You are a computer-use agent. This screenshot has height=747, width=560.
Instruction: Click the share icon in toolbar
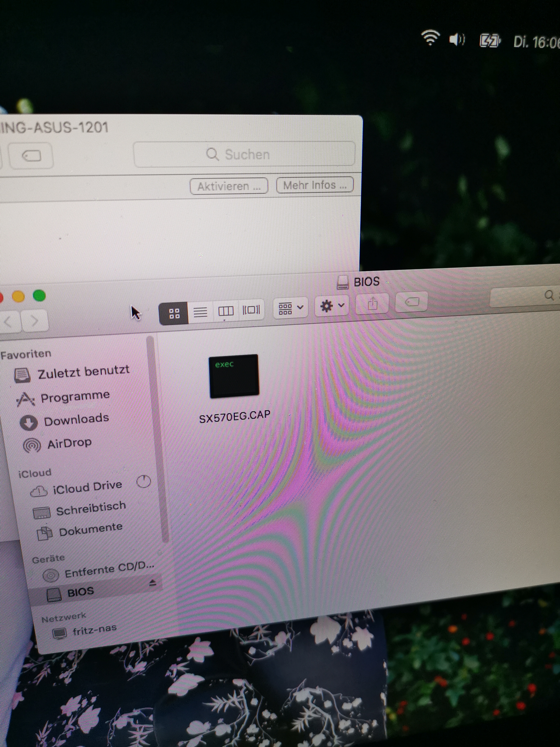[x=373, y=304]
